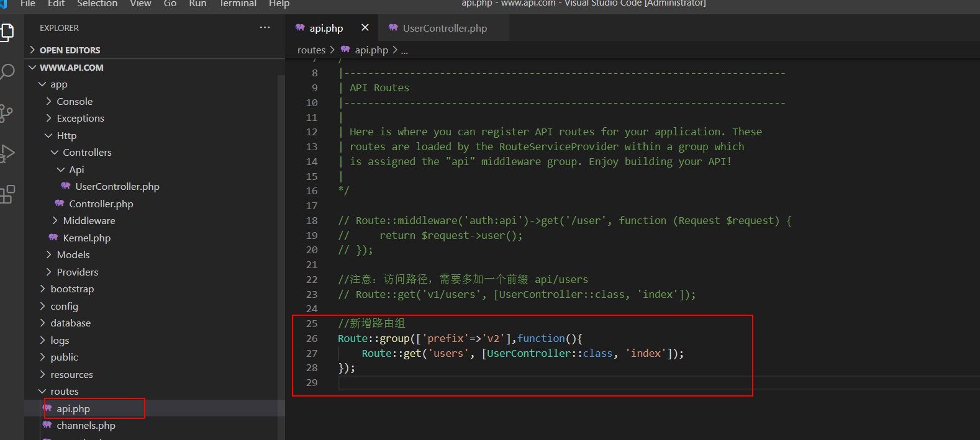Click the 'API Routes' comment on line 9
980x440 pixels.
coord(379,88)
